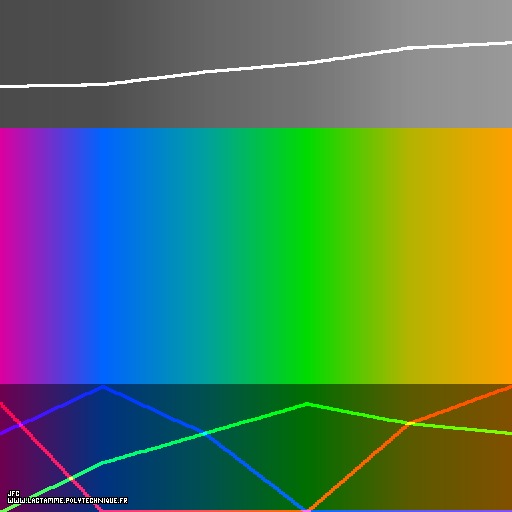This screenshot has height=512, width=512.
Task: Sample the orange edge of the color gradient
Action: click(507, 256)
